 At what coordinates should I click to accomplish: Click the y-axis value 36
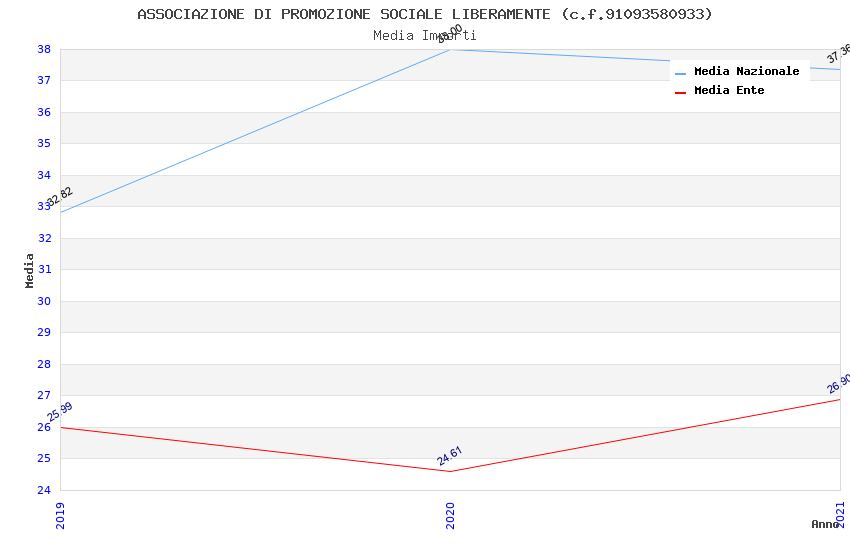click(x=44, y=112)
